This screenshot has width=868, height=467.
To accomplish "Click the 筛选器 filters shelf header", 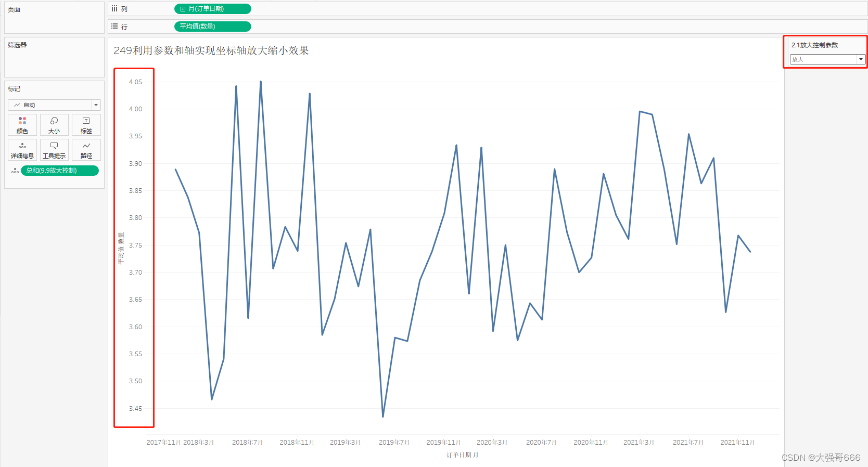I will click(17, 45).
